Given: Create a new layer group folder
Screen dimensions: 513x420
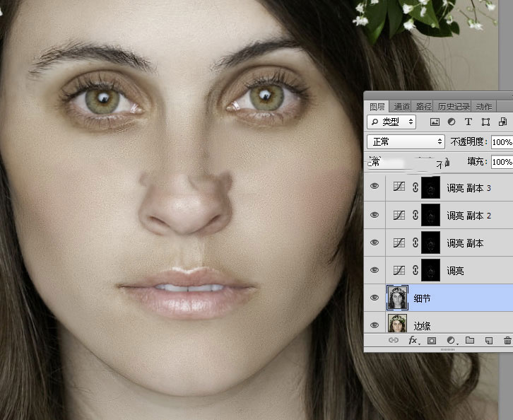Looking at the screenshot, I should click(469, 341).
